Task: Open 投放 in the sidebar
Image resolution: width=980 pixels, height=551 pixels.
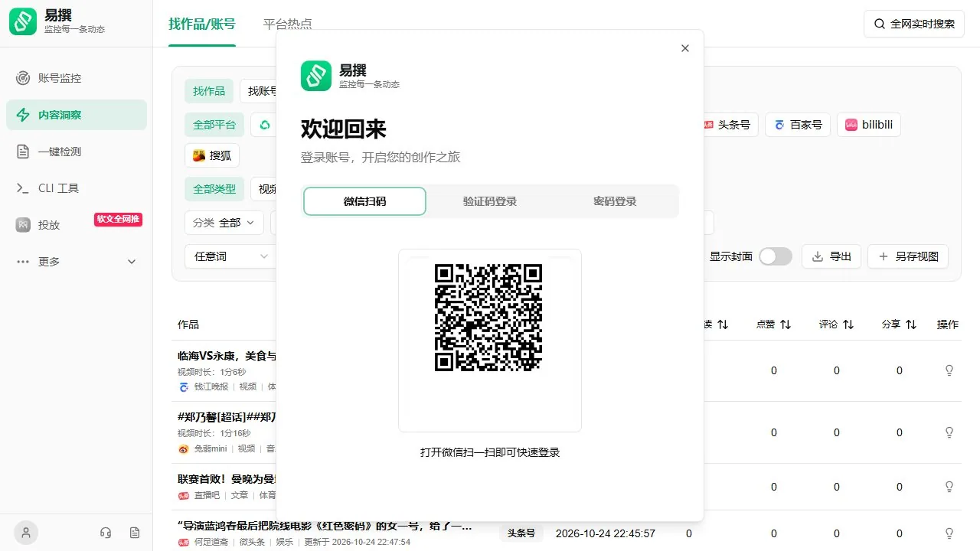Action: [77, 225]
